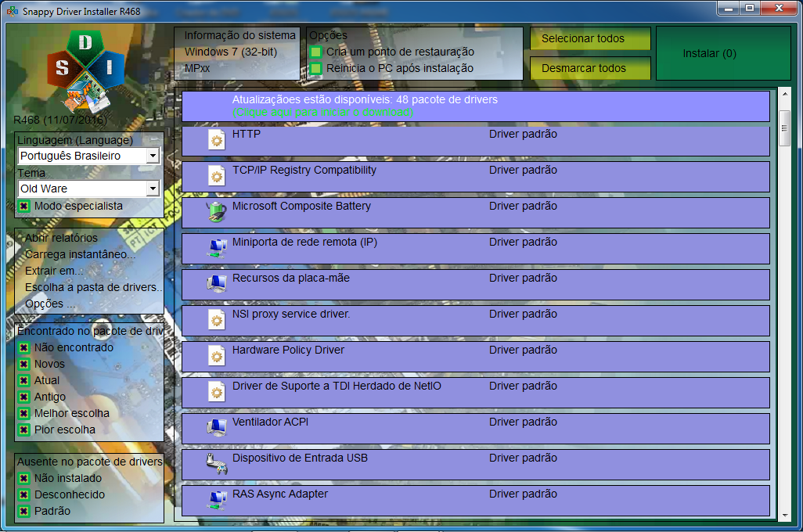This screenshot has height=532, width=803.
Task: Click the Microsoft Composite Battery icon
Action: [217, 211]
